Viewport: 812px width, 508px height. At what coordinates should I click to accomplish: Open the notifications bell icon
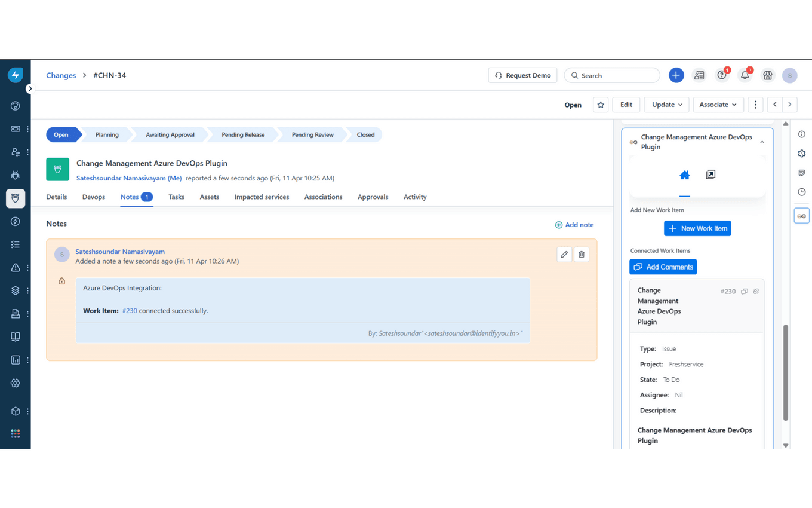coord(745,75)
